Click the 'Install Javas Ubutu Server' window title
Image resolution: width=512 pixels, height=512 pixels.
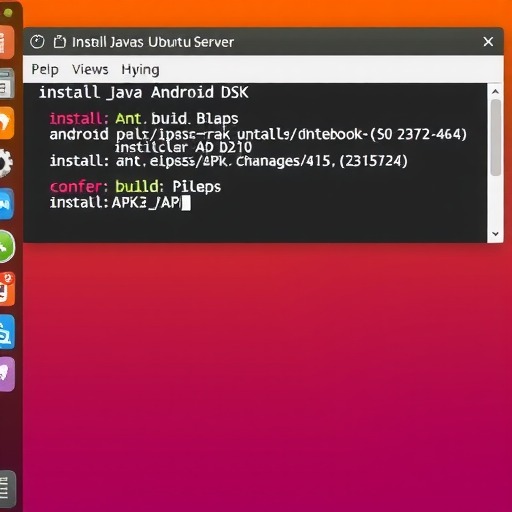point(153,42)
